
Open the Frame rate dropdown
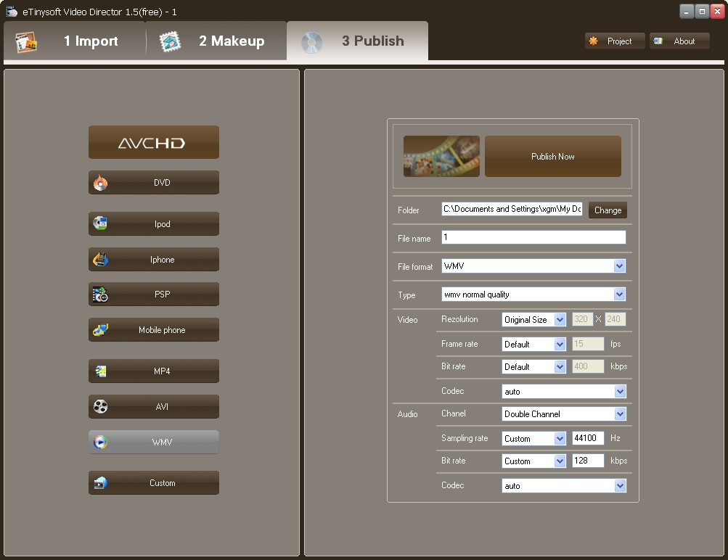(x=560, y=345)
